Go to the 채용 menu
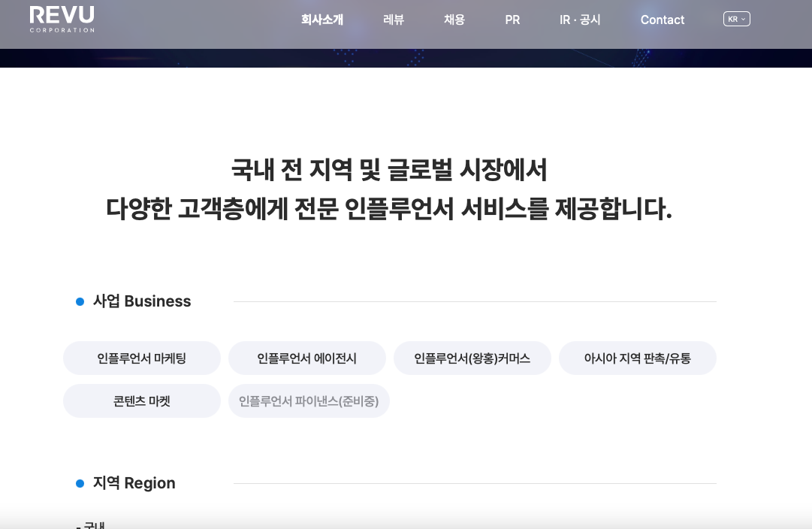 454,20
